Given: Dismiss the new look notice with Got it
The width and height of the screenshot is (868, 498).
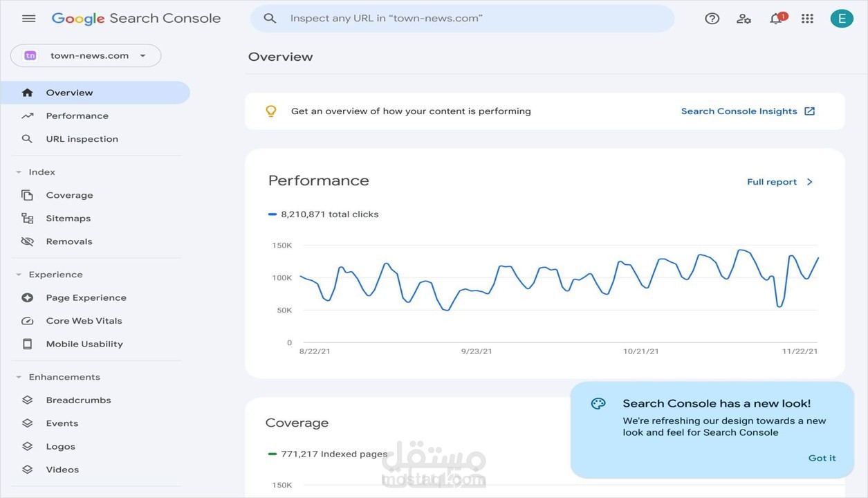Looking at the screenshot, I should [x=822, y=458].
